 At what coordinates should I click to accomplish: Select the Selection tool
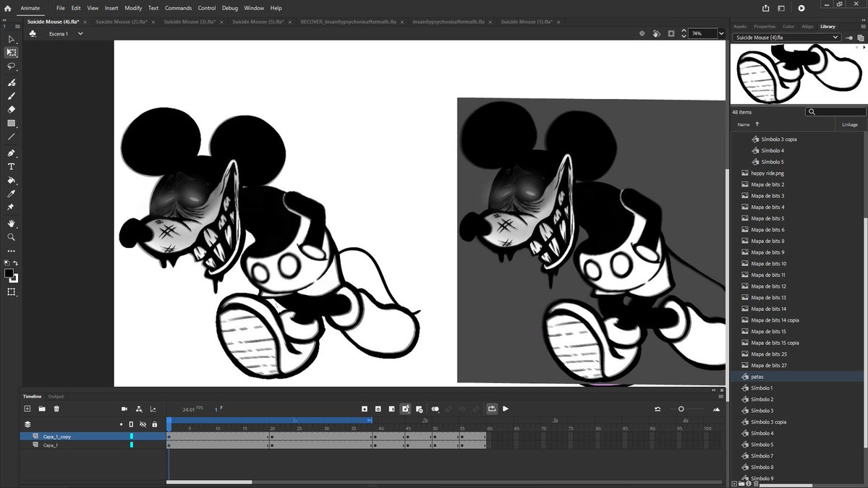pos(11,39)
